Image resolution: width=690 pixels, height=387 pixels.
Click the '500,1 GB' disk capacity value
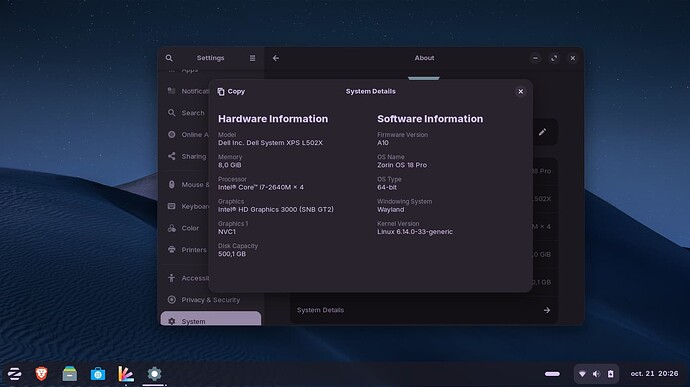pyautogui.click(x=232, y=254)
